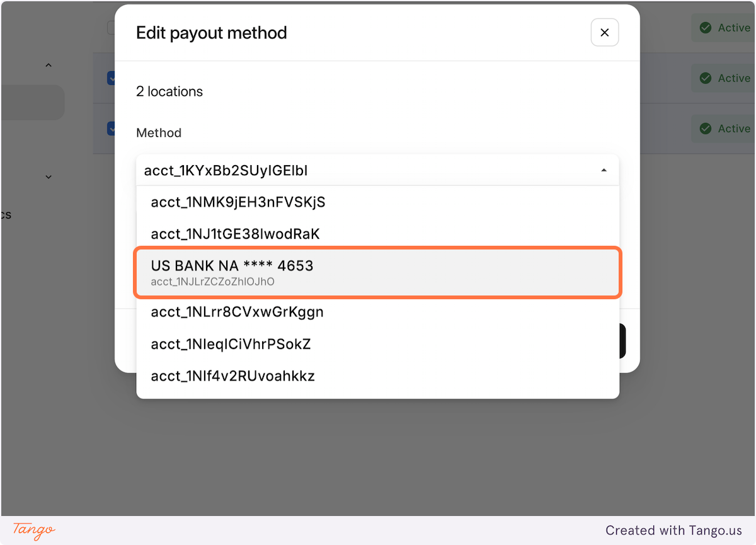
Task: Click the check icon inside the middle Active badge
Action: click(706, 78)
